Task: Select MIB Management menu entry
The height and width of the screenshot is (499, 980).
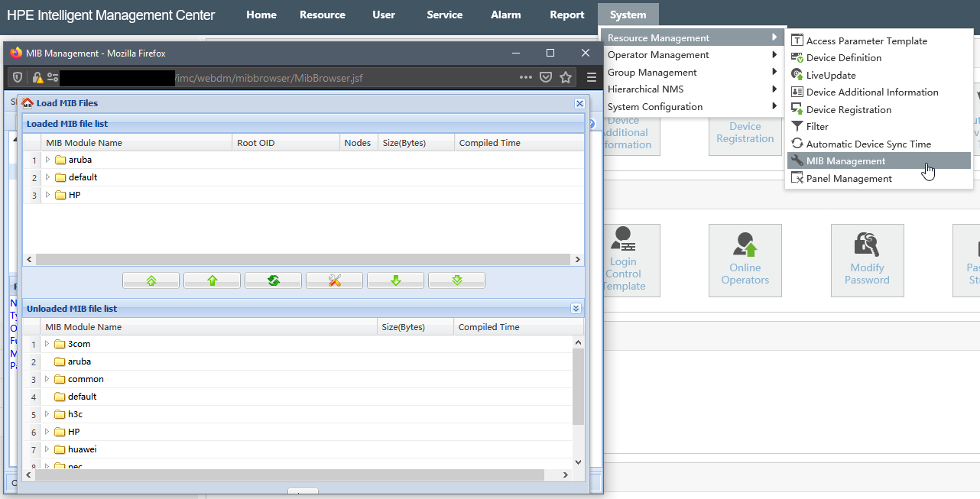Action: tap(879, 161)
